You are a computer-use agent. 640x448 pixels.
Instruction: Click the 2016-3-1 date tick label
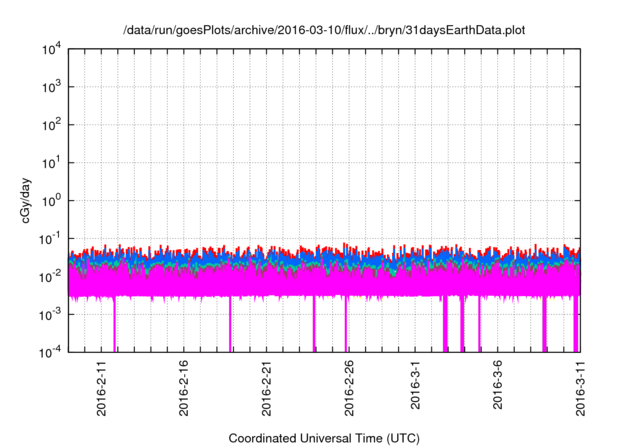(415, 385)
